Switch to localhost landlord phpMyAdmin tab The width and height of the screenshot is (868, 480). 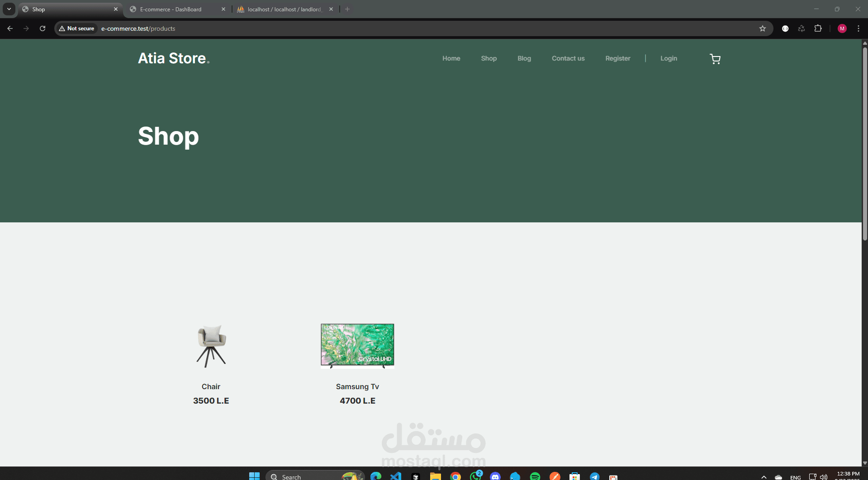tap(284, 9)
